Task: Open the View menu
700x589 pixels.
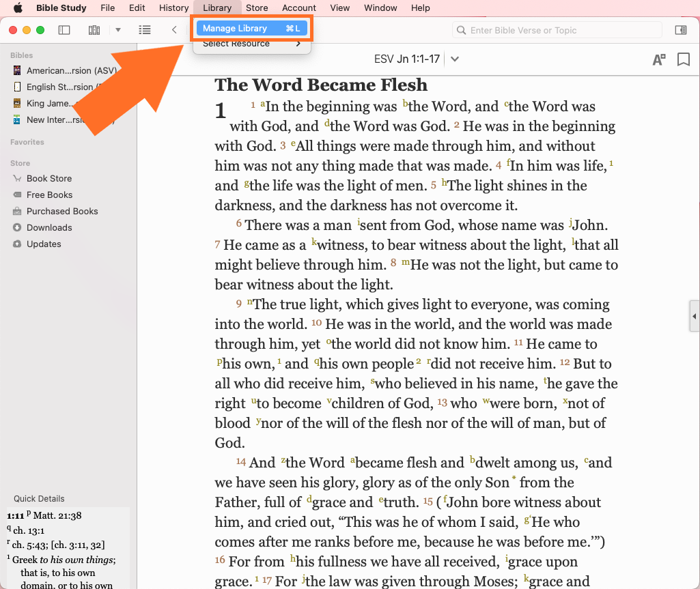Action: [339, 8]
